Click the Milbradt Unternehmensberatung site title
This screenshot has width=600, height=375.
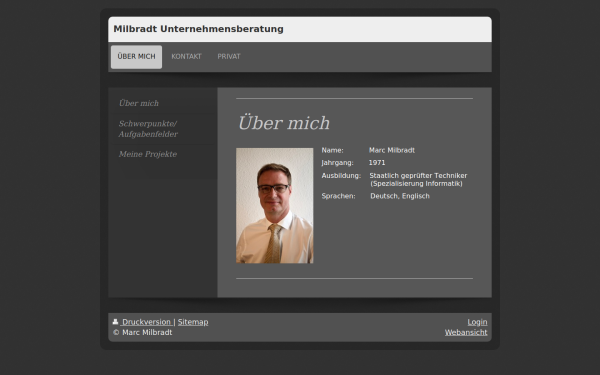coord(198,29)
